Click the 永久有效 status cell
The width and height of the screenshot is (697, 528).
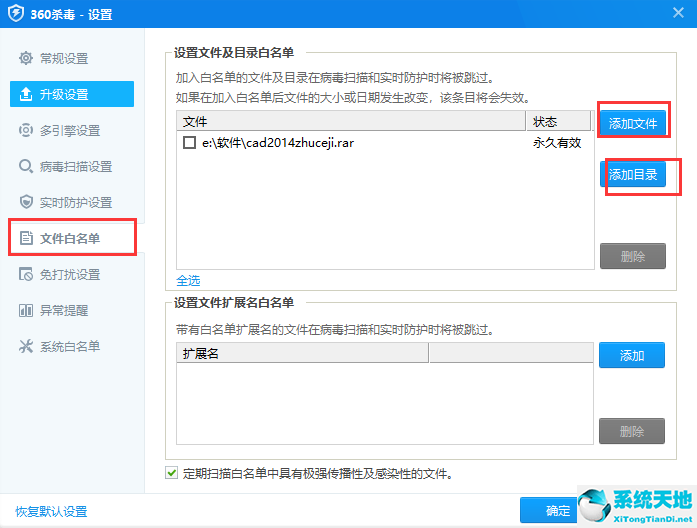click(x=557, y=143)
